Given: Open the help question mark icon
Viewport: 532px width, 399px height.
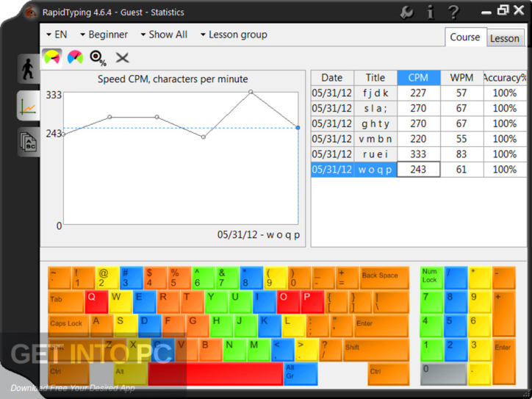Looking at the screenshot, I should (x=454, y=12).
